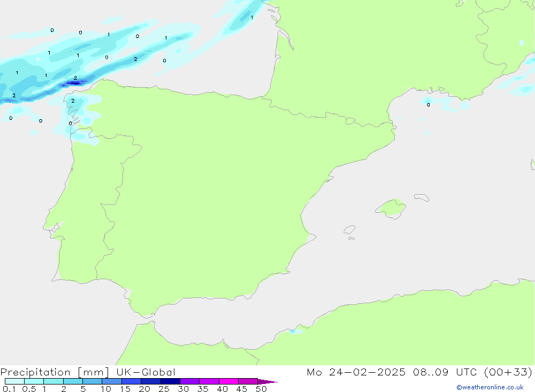Click the "10" legend scale label
The image size is (535, 392).
click(106, 389)
